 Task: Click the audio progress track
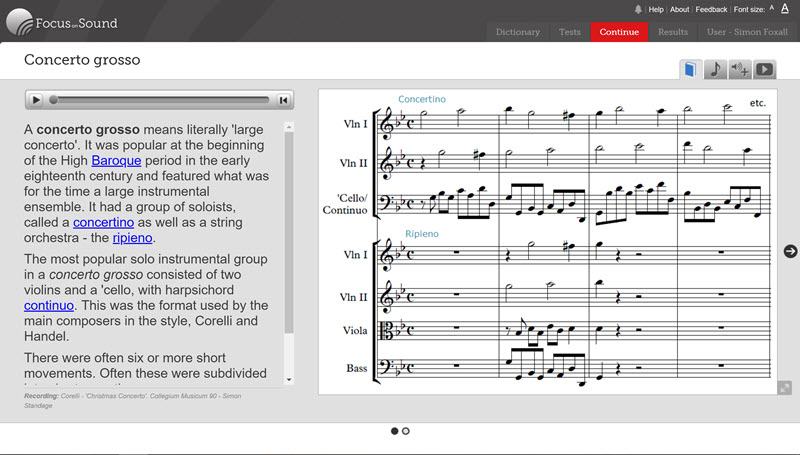tap(159, 100)
